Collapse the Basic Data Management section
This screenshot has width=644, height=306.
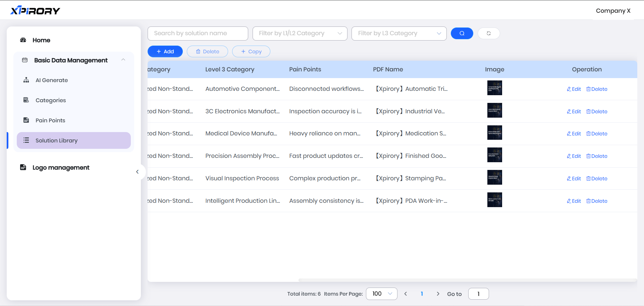pos(123,60)
